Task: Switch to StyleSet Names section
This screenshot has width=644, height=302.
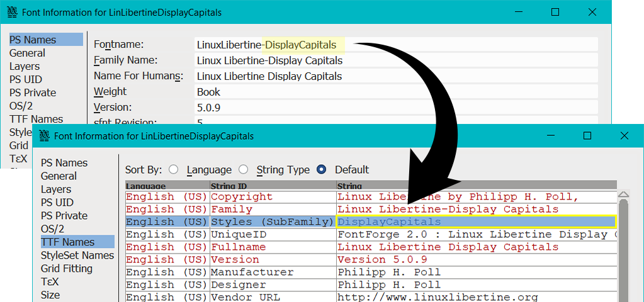Action: [77, 255]
